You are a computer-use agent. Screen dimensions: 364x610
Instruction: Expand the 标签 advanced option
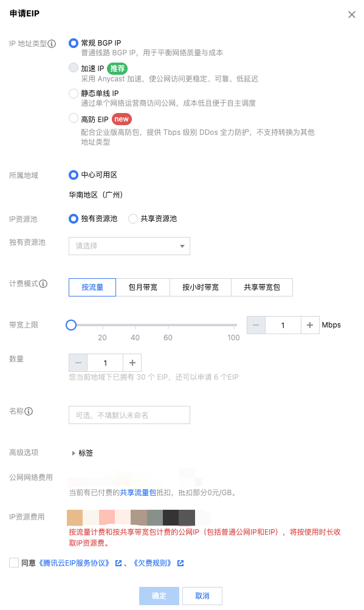point(83,453)
